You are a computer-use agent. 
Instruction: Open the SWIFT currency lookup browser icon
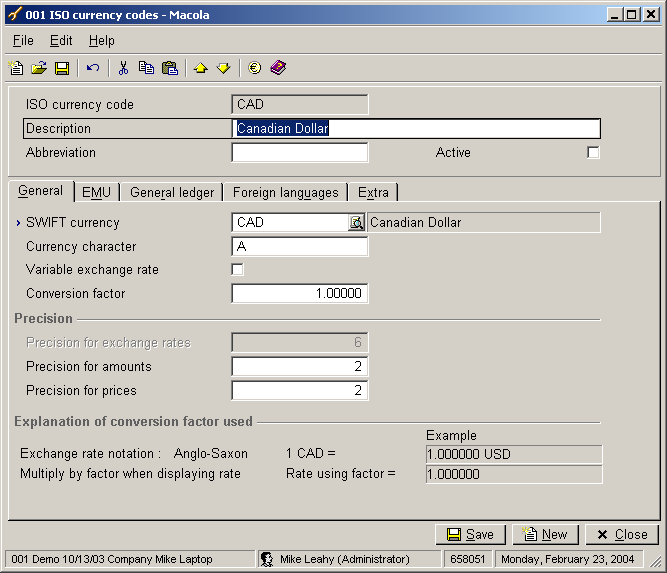[356, 222]
